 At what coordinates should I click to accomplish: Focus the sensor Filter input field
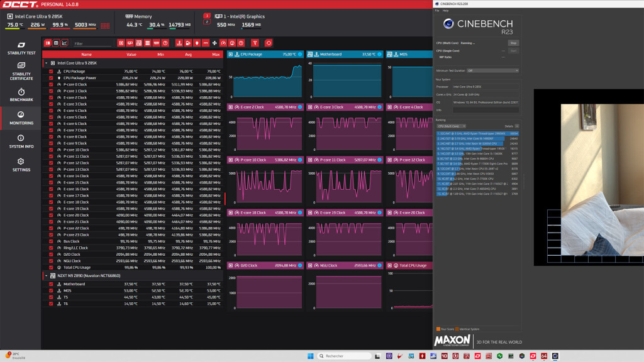[92, 43]
